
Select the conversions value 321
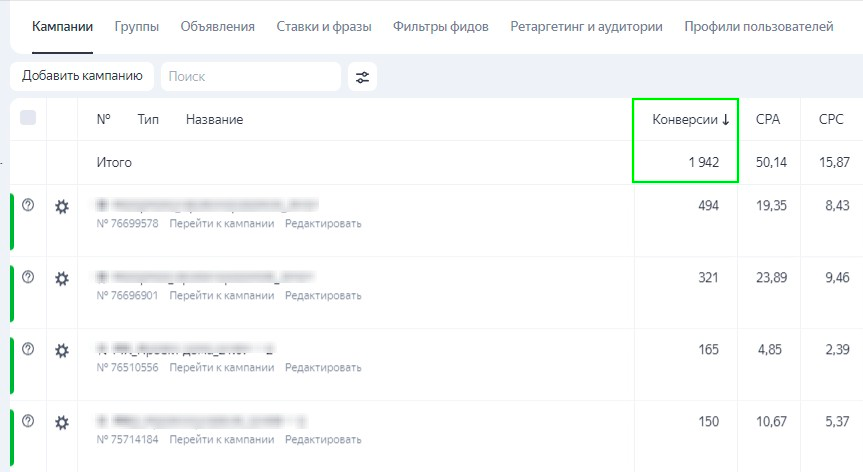708,278
